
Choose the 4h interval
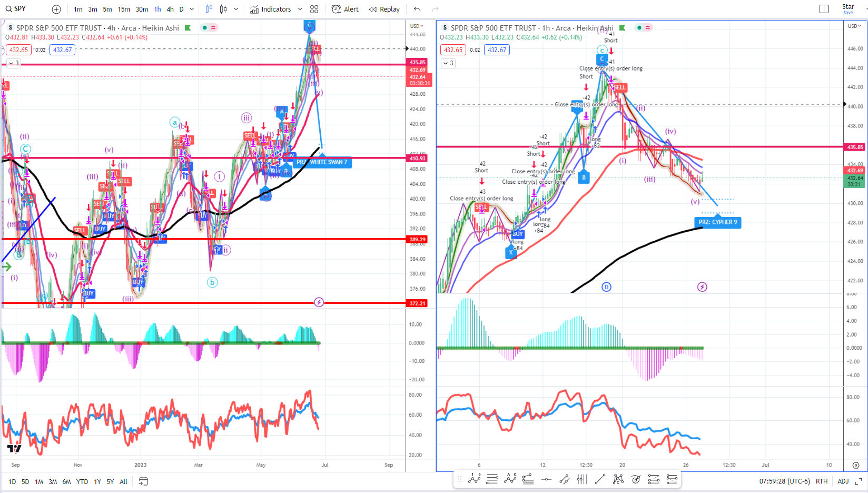(170, 9)
